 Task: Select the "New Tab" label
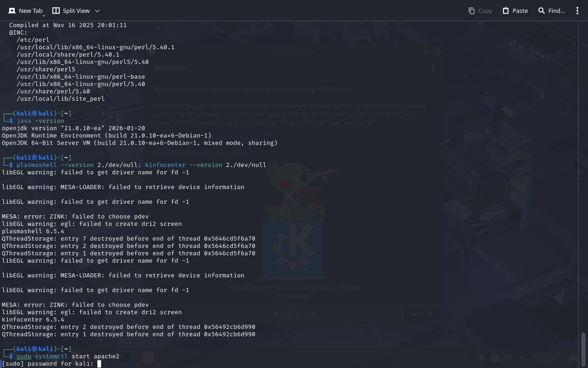pyautogui.click(x=30, y=11)
